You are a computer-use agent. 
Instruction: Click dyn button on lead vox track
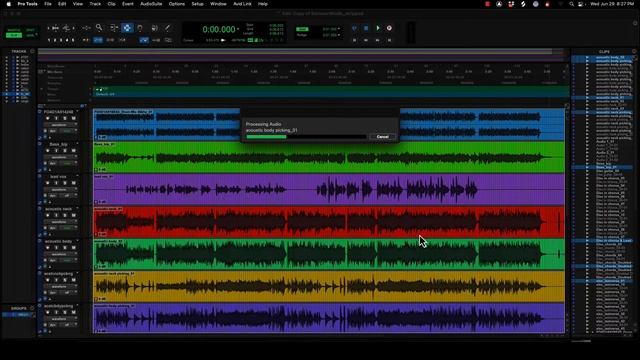tap(53, 196)
